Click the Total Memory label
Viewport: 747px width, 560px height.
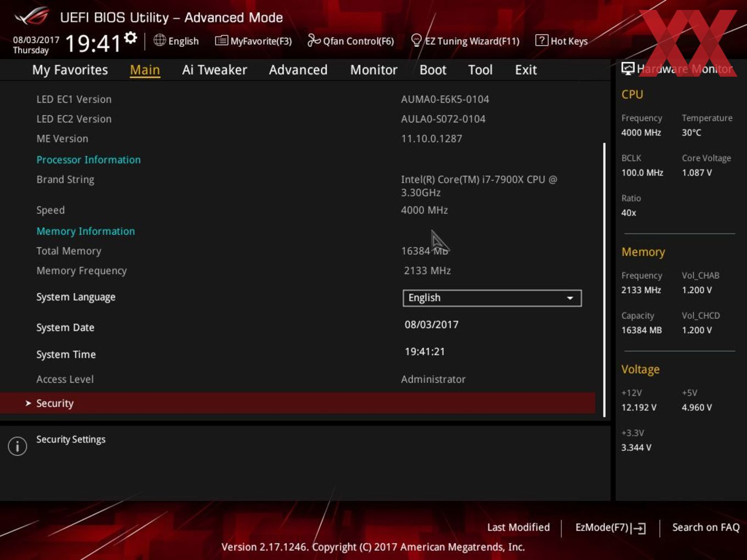point(69,251)
